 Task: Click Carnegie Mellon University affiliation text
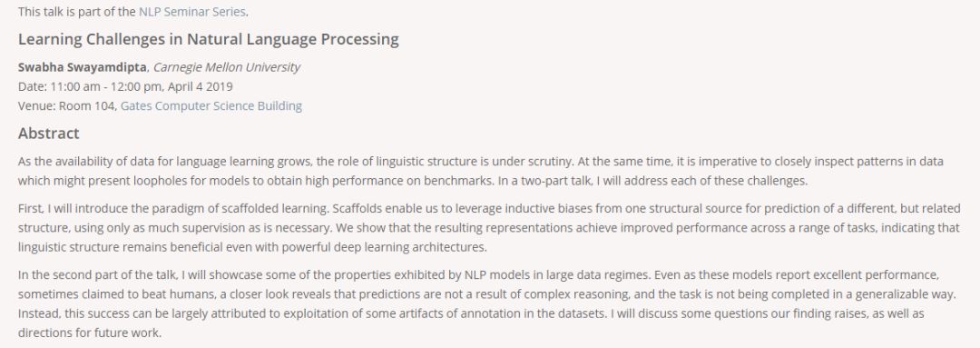coord(226,67)
